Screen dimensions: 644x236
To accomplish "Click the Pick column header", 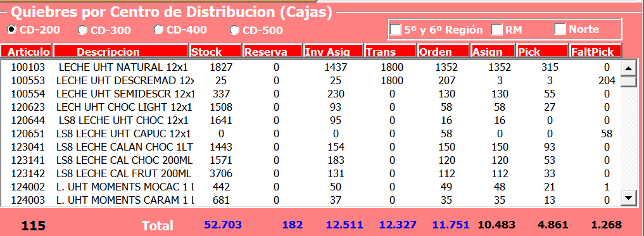I will coord(542,51).
